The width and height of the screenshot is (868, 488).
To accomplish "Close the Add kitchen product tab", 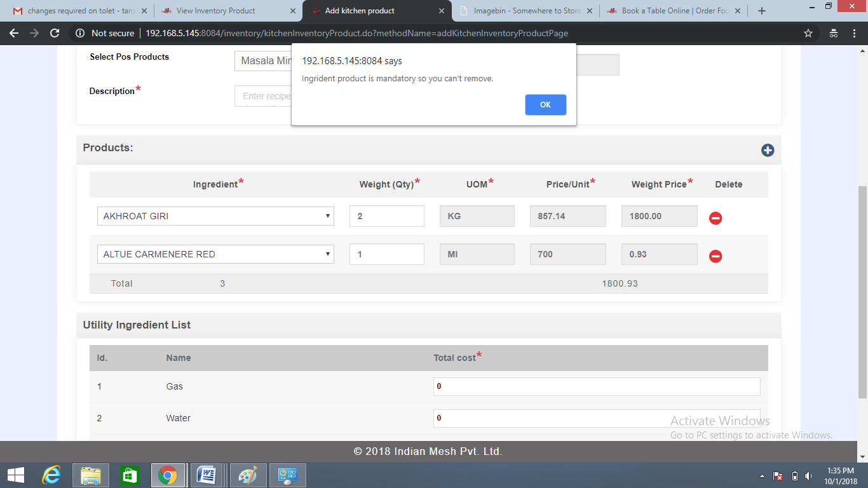I will pyautogui.click(x=442, y=11).
